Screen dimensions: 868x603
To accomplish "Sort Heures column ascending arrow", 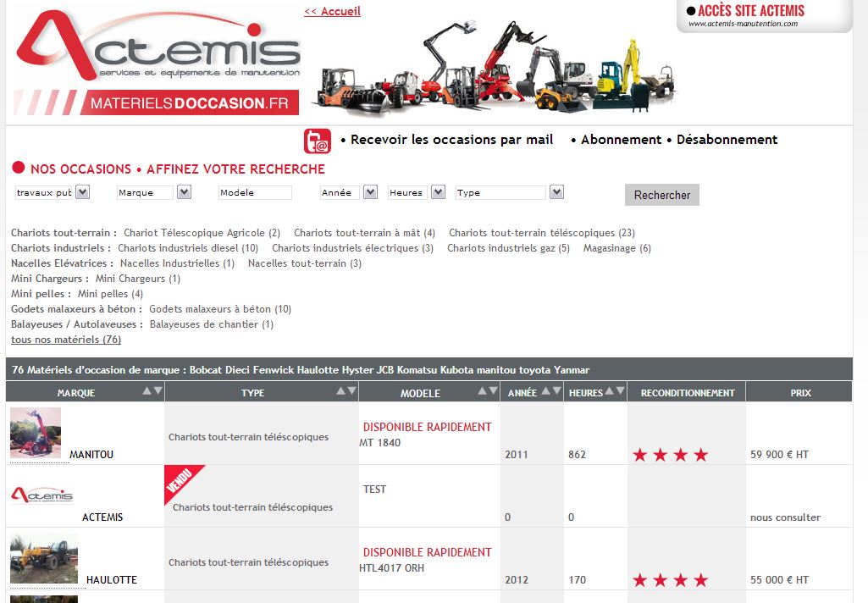I will [x=610, y=391].
